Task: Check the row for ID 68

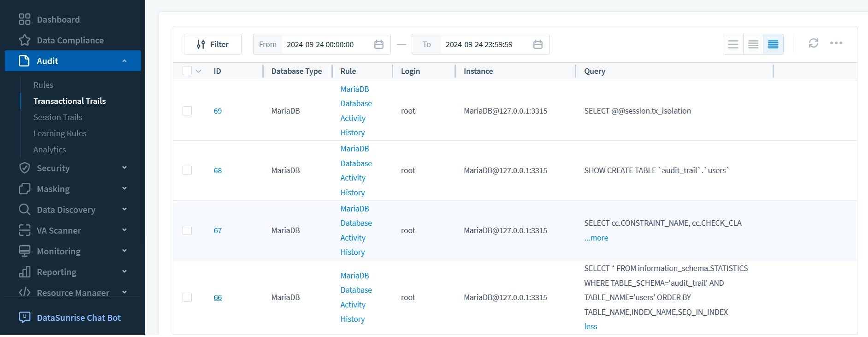Action: [x=187, y=170]
